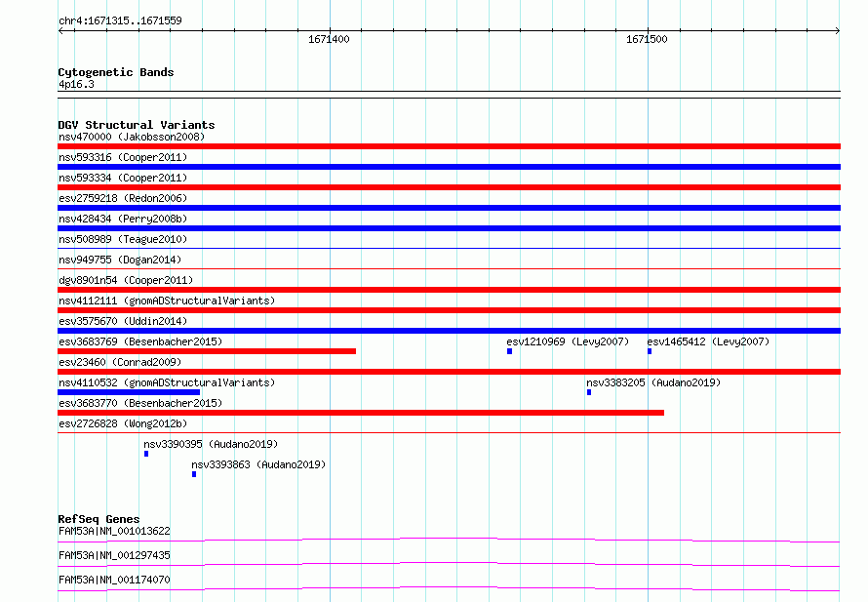Click the nsv4110532 (gnomADStructuralVariants) blue bar
This screenshot has width=868, height=602.
(x=129, y=392)
